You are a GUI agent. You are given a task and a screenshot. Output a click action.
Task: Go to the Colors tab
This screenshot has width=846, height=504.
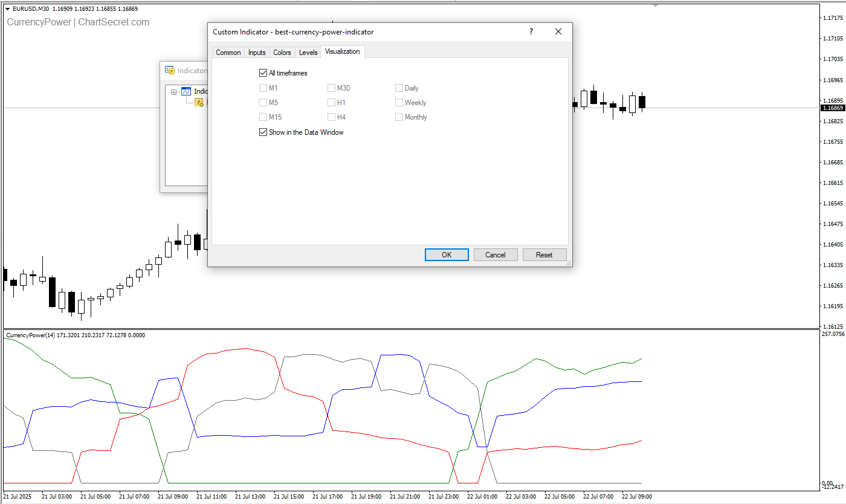click(282, 53)
